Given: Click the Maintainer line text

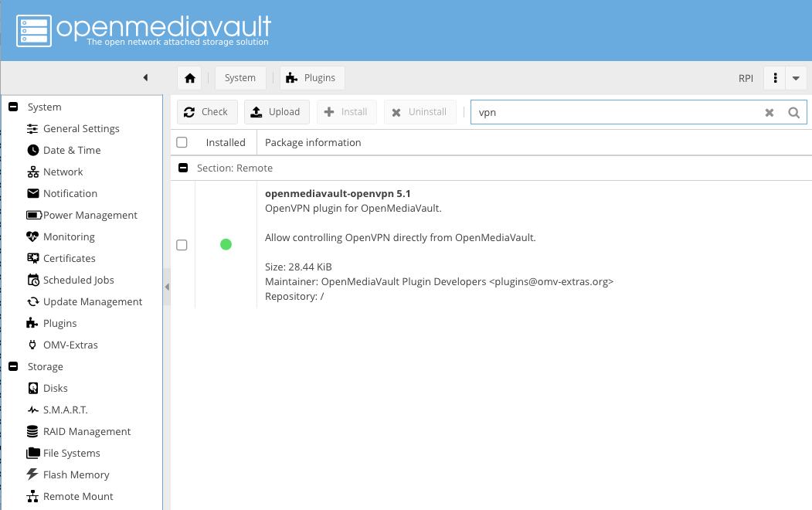Looking at the screenshot, I should tap(439, 282).
